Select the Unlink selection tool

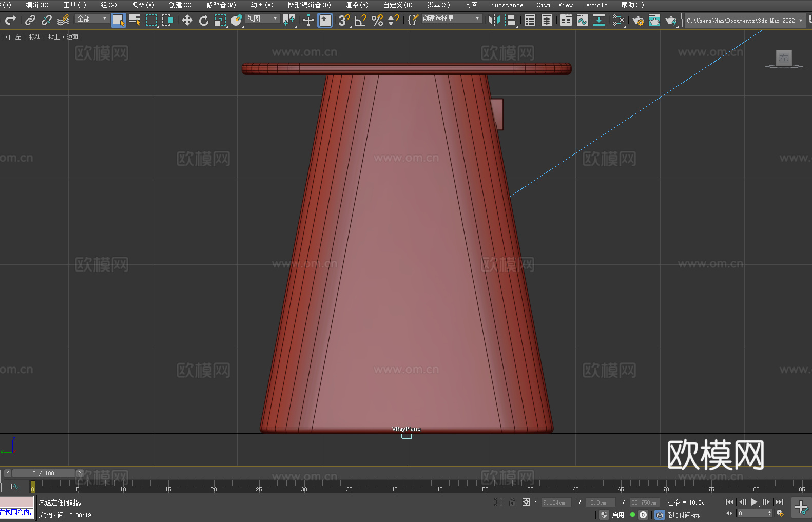click(x=47, y=20)
